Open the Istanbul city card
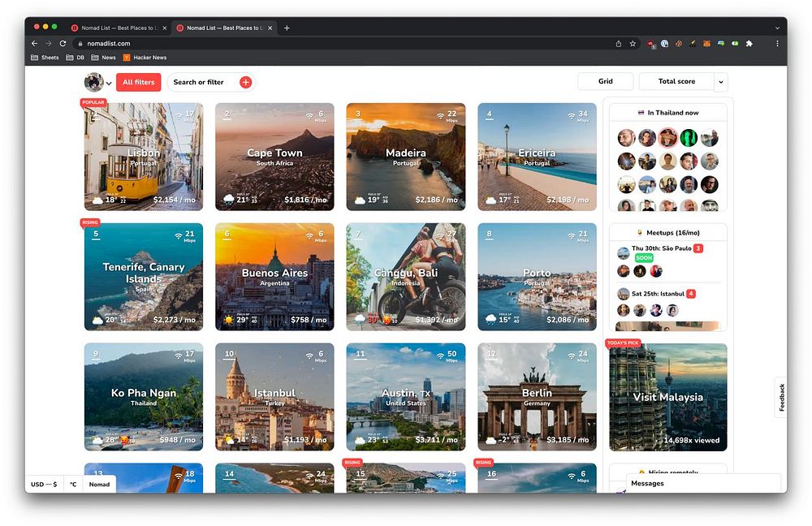Viewport: 812px width, 526px height. pos(274,397)
